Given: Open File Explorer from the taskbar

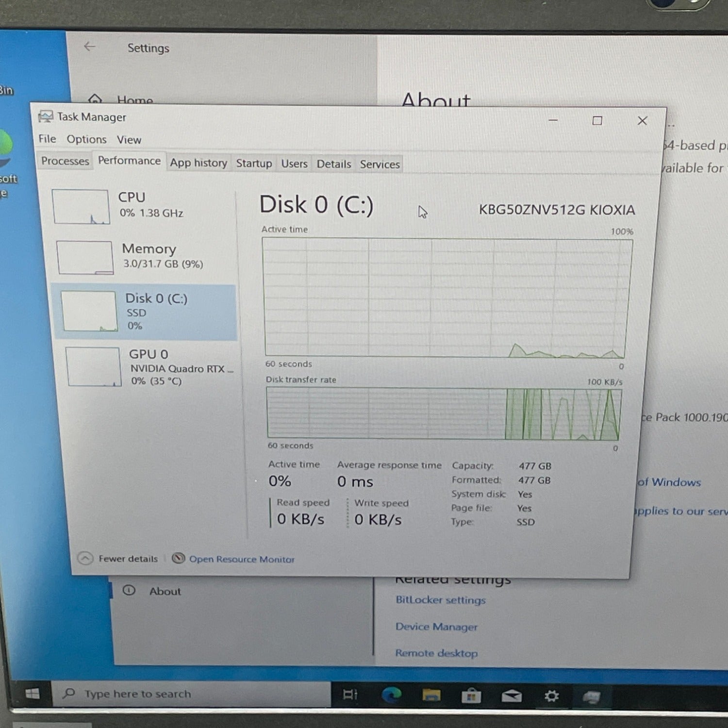Looking at the screenshot, I should click(431, 695).
